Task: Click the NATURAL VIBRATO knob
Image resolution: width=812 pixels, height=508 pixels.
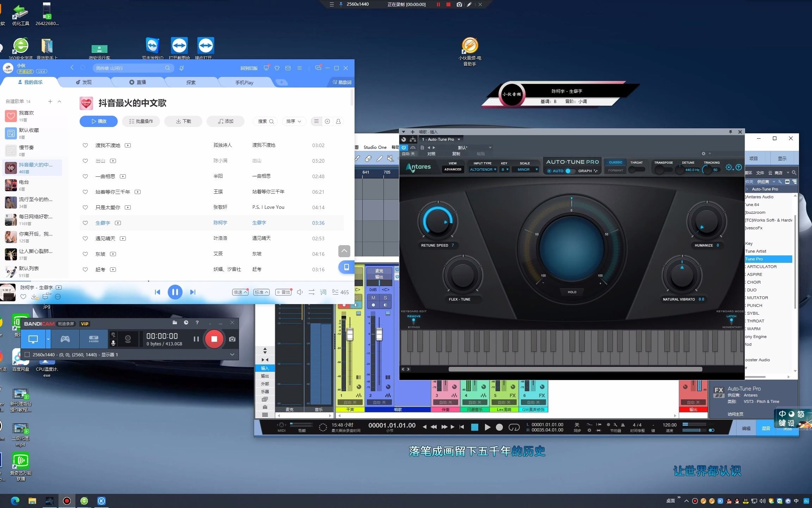Action: coord(682,276)
